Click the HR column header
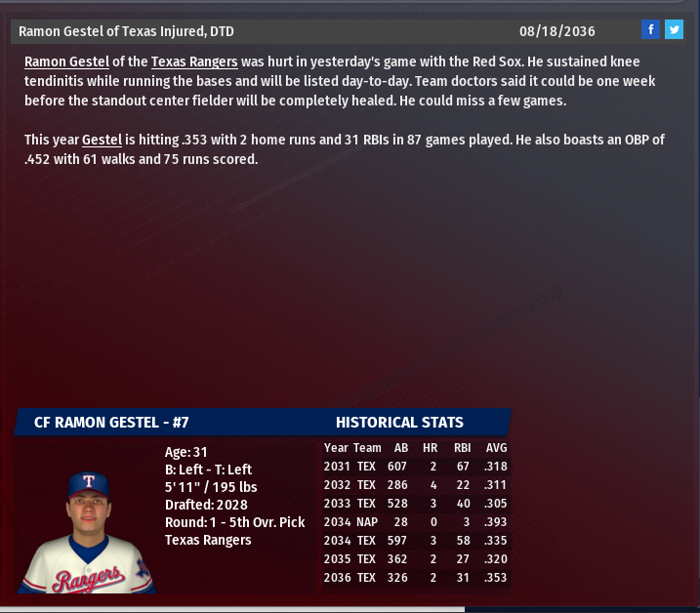 (x=430, y=448)
